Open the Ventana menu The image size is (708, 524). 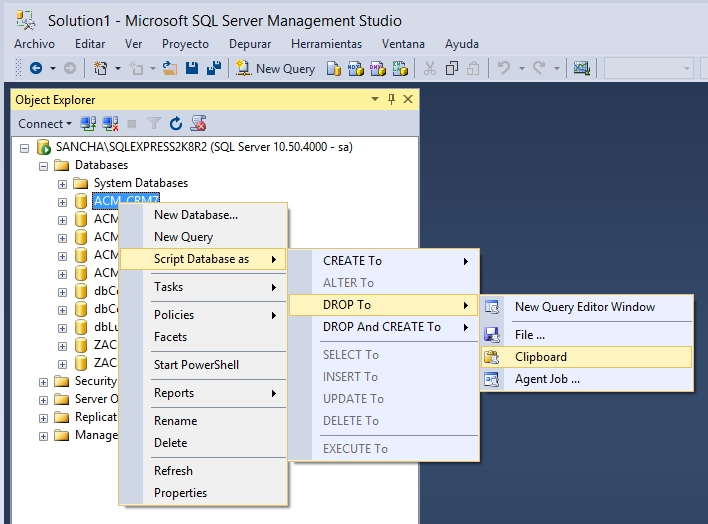pyautogui.click(x=403, y=44)
